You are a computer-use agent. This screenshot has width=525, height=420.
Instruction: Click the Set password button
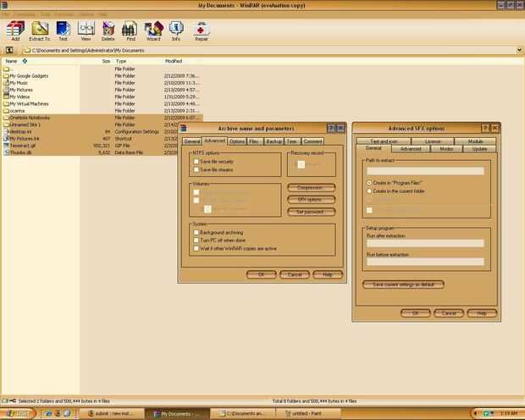(x=311, y=211)
